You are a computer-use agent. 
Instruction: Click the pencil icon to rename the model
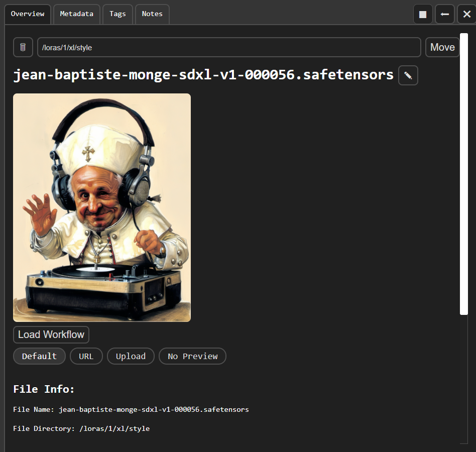[408, 75]
